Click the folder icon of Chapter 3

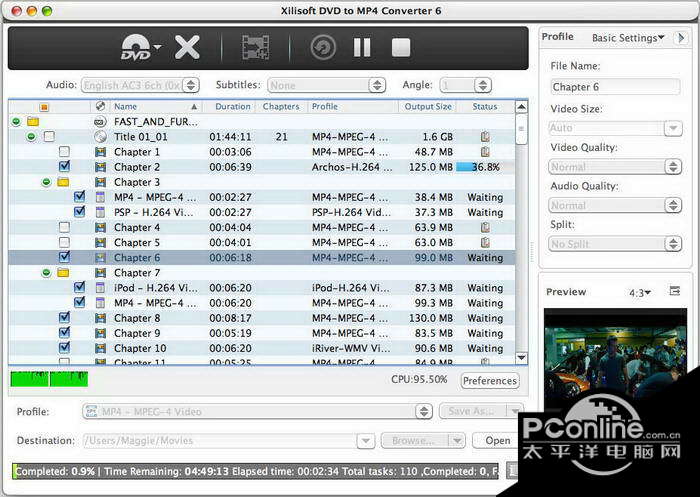pyautogui.click(x=63, y=182)
